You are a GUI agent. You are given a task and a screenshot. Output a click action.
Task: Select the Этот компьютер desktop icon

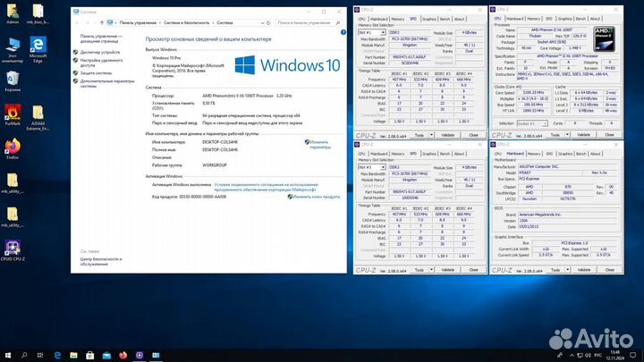(x=13, y=50)
